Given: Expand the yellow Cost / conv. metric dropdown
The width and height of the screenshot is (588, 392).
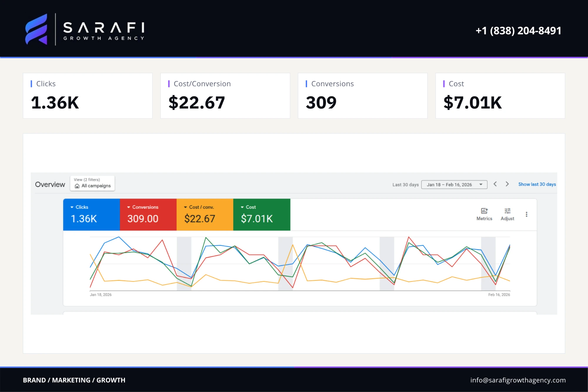Looking at the screenshot, I should pos(186,207).
